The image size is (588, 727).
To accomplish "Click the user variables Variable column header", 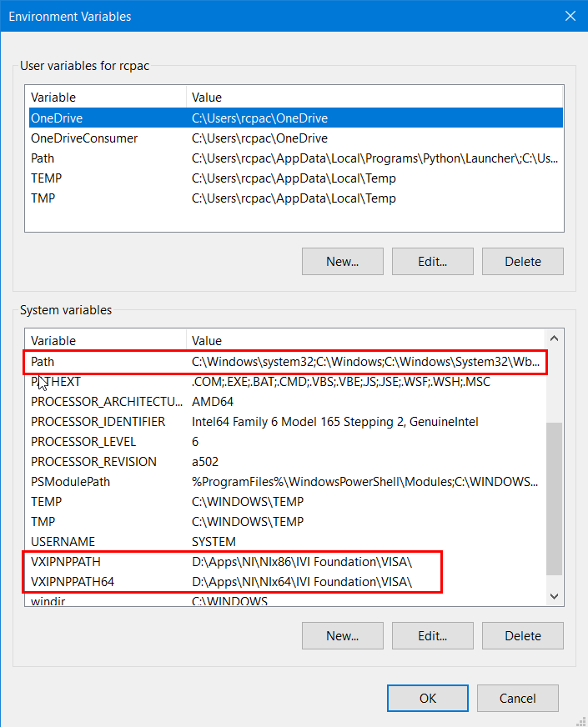I will coord(106,98).
